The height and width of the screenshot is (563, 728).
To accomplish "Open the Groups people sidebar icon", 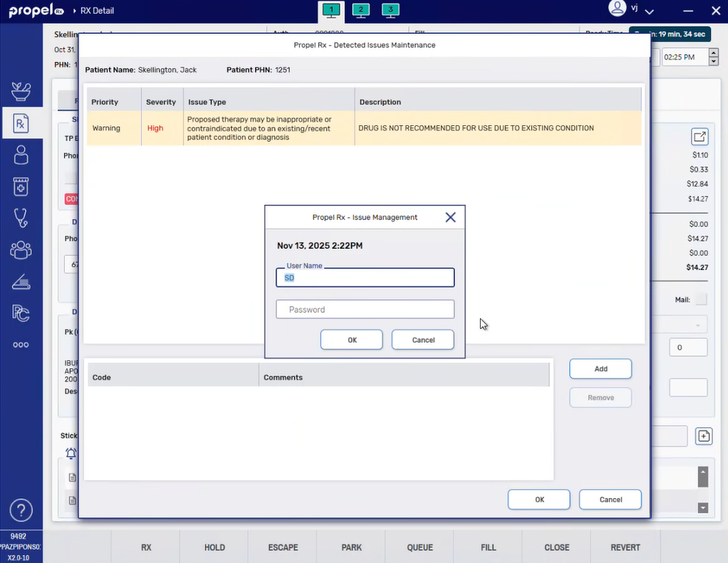I will 21,249.
